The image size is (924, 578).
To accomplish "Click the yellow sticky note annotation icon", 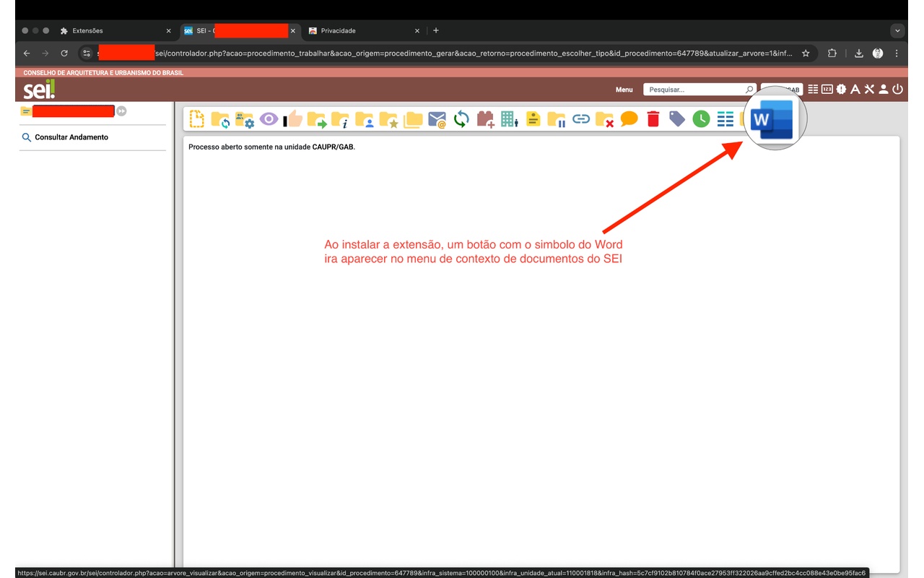I will tap(533, 119).
